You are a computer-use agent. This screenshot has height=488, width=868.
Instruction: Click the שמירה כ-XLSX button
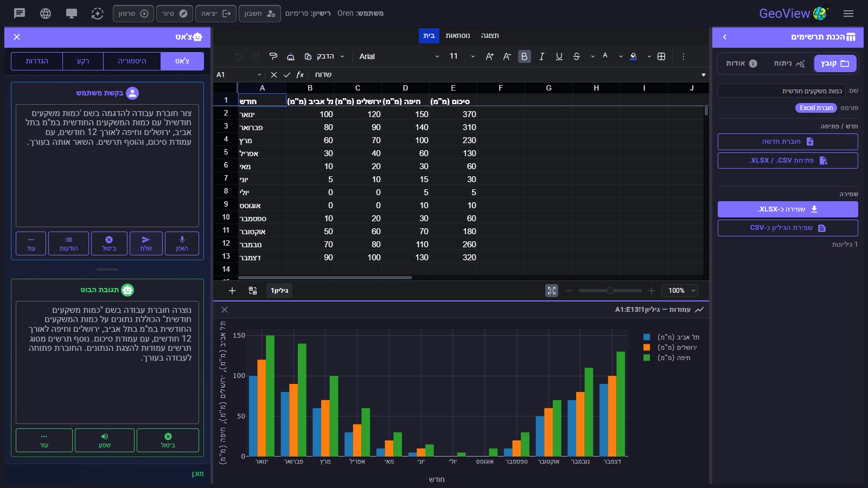pyautogui.click(x=788, y=209)
